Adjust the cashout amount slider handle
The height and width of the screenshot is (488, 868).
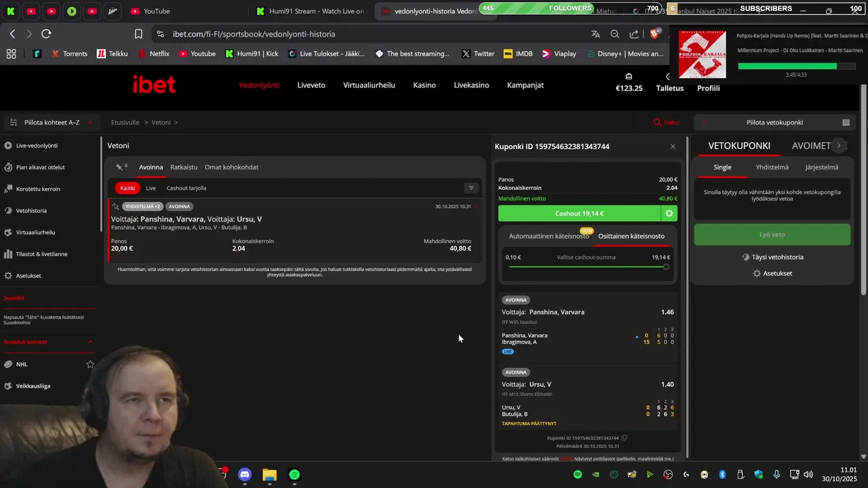pyautogui.click(x=666, y=267)
